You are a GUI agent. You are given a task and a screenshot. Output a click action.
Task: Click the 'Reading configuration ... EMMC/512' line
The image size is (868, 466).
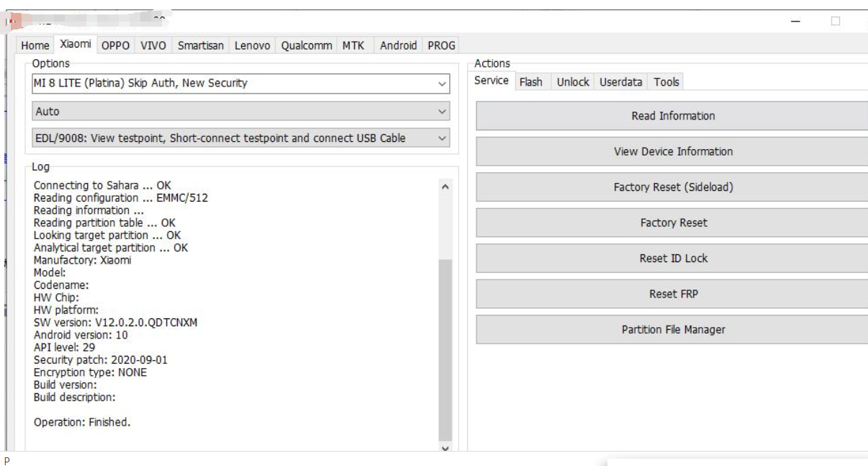[x=121, y=198]
